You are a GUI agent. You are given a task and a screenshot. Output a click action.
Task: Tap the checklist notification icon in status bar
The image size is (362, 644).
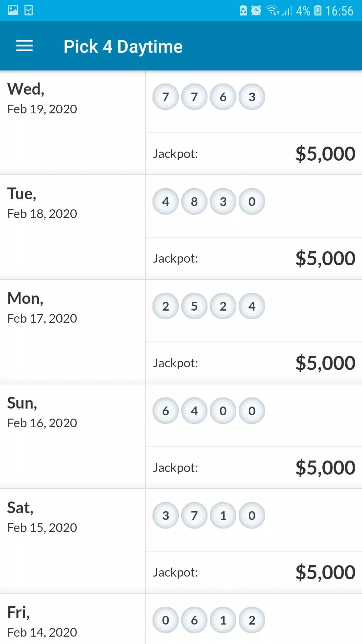[x=29, y=10]
